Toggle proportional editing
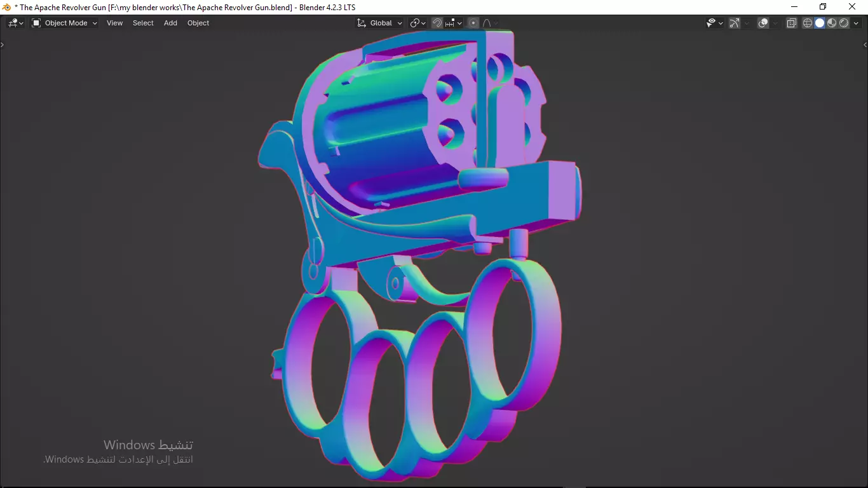This screenshot has width=868, height=488. (x=473, y=23)
